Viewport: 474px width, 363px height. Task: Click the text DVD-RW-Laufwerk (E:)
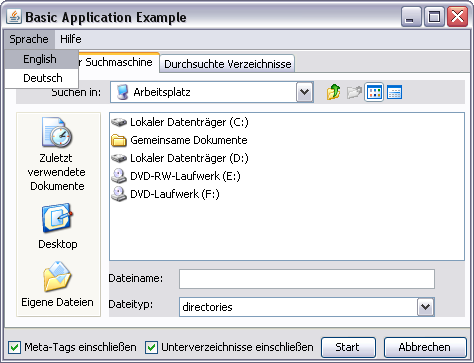click(185, 176)
